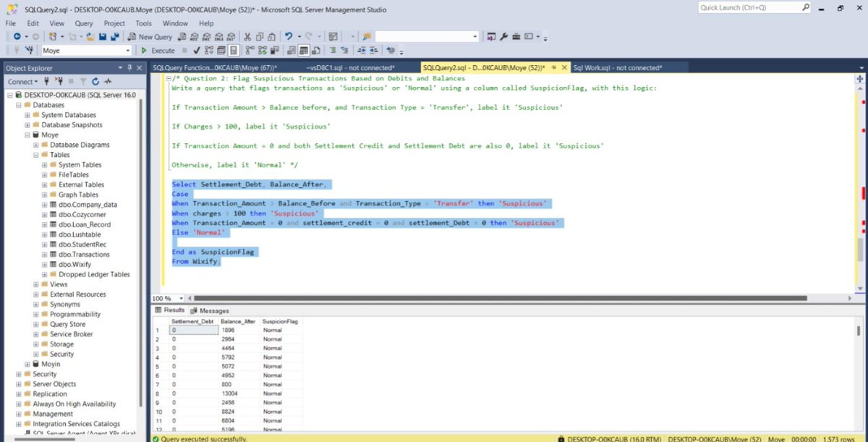Screen dimensions: 868x442
Task: Click the editor horizontal scrollbar
Action: [499, 298]
